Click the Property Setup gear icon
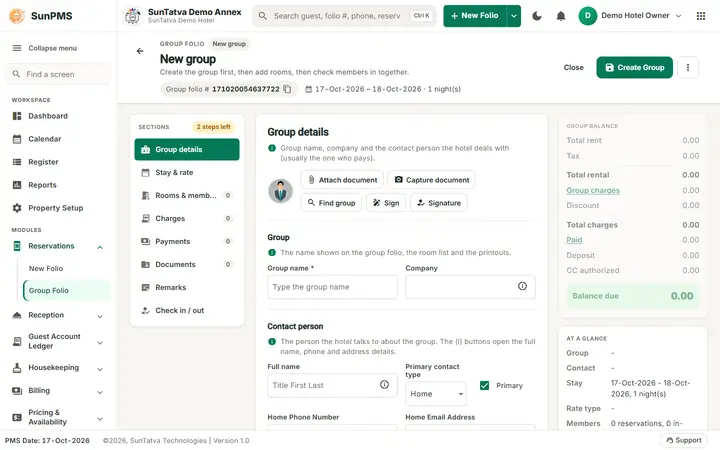This screenshot has height=450, width=720. (17, 208)
